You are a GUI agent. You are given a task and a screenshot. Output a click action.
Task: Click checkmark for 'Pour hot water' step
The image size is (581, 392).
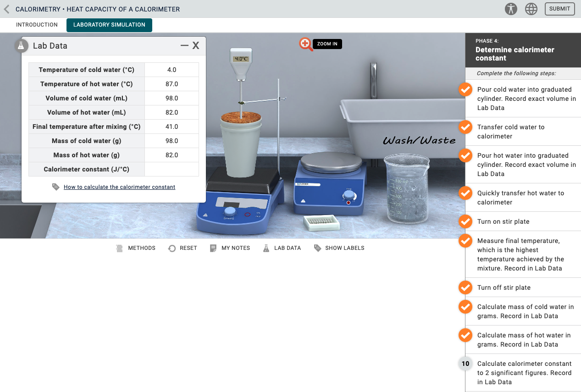[x=465, y=155]
